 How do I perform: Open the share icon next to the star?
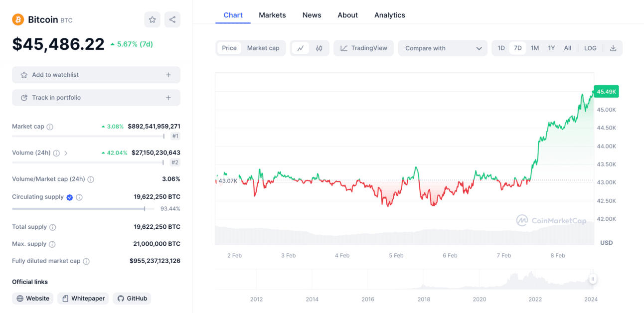pos(172,19)
